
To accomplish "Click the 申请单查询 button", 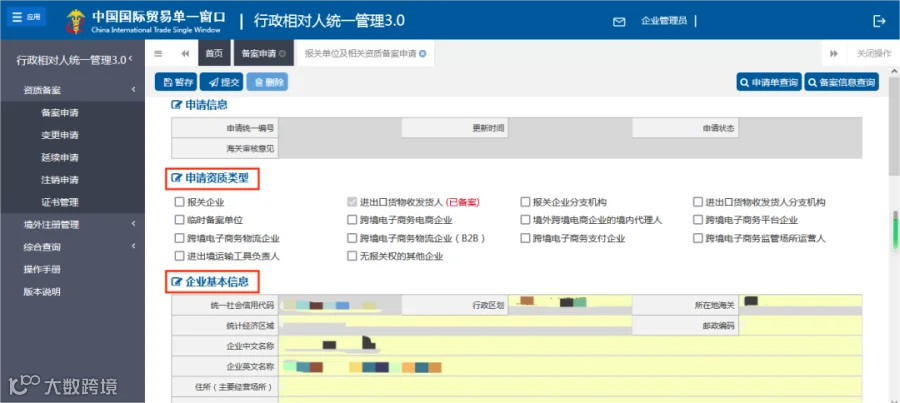I will point(769,83).
